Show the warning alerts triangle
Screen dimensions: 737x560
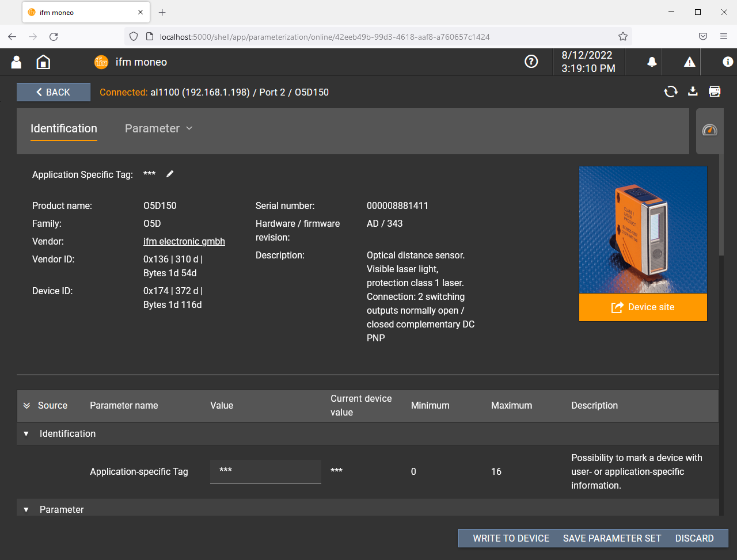[689, 62]
